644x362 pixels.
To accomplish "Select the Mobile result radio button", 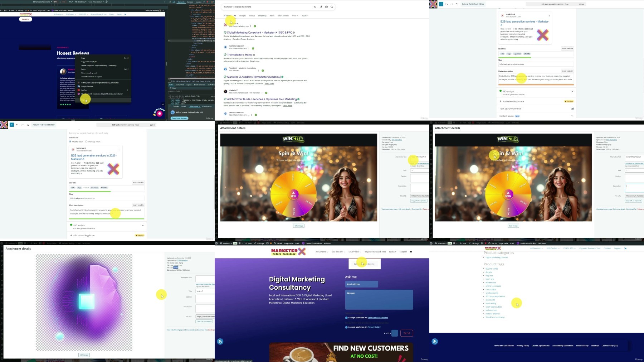I will (x=70, y=141).
